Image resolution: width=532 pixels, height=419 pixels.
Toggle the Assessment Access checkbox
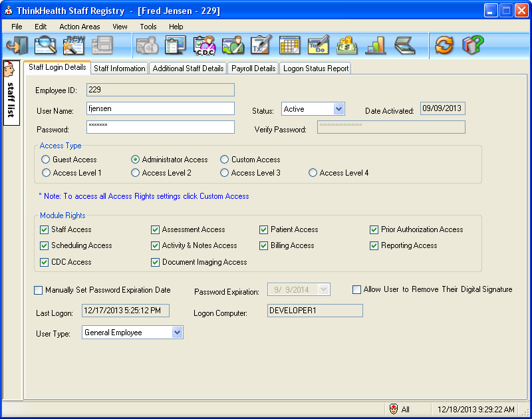(x=155, y=229)
